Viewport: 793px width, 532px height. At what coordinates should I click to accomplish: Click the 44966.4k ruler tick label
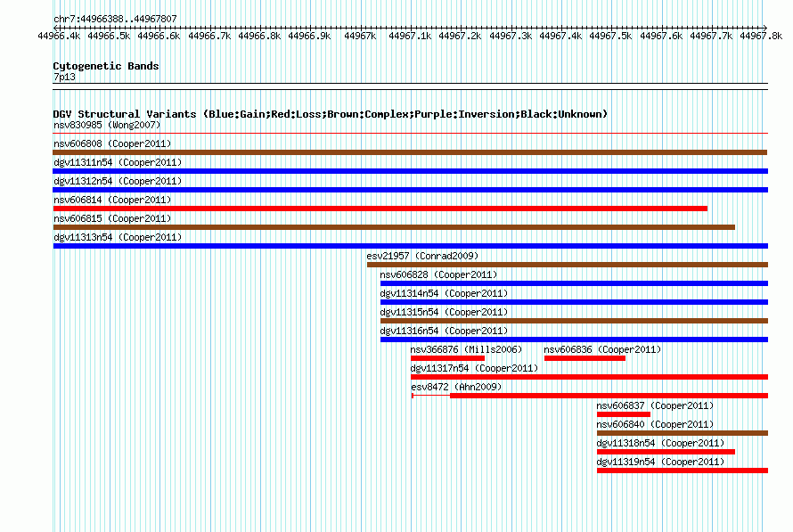pos(59,36)
